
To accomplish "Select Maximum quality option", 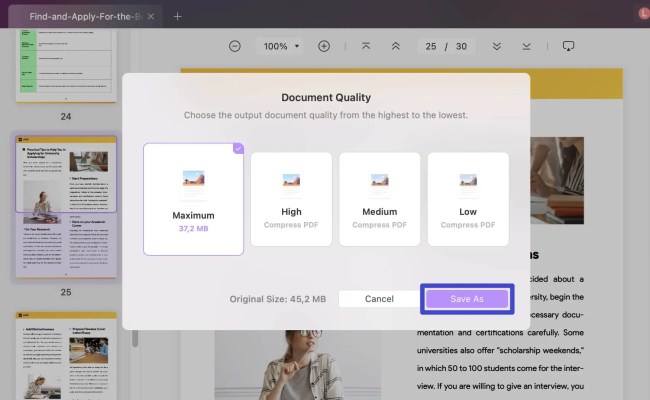I will pyautogui.click(x=194, y=199).
